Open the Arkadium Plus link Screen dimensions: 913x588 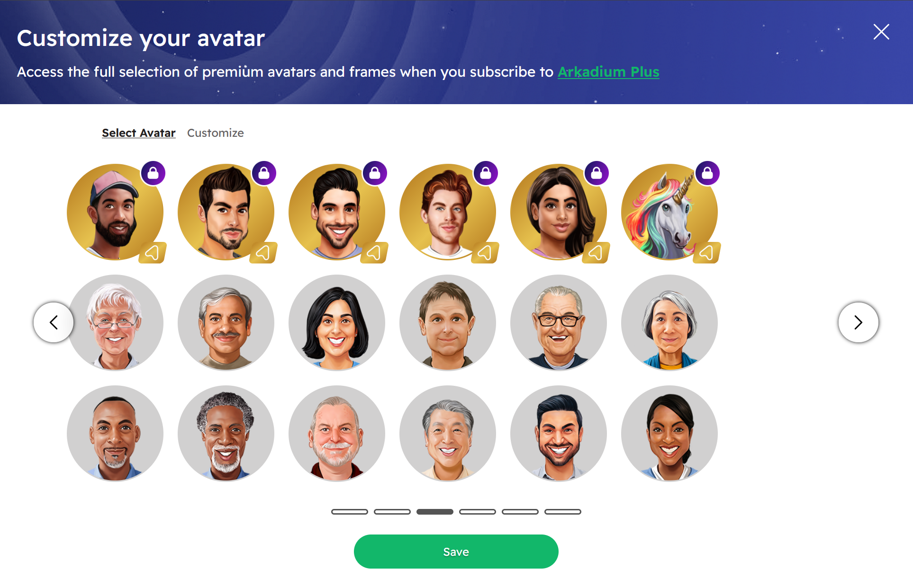608,72
